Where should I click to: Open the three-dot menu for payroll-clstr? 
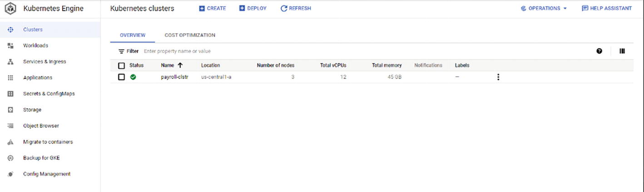[498, 77]
